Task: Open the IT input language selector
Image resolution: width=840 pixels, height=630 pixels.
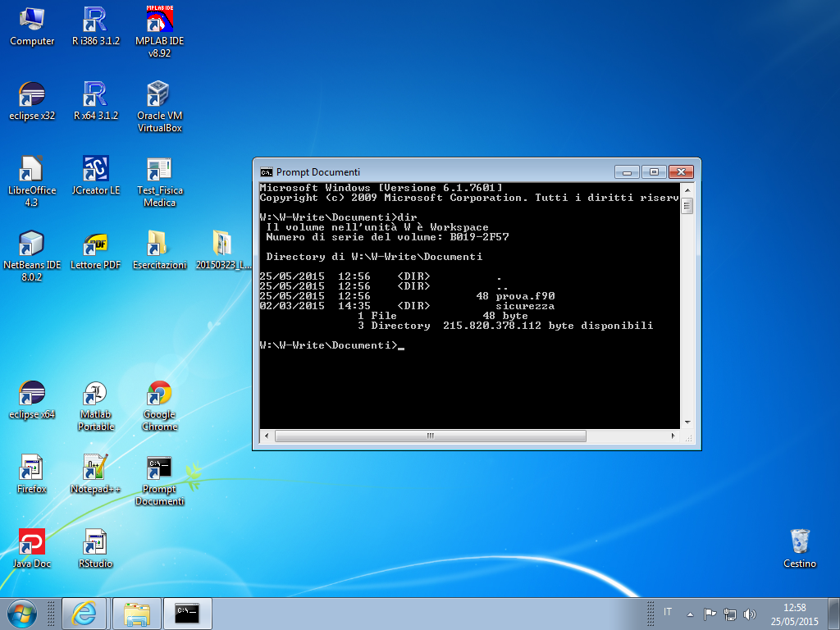Action: click(x=668, y=613)
